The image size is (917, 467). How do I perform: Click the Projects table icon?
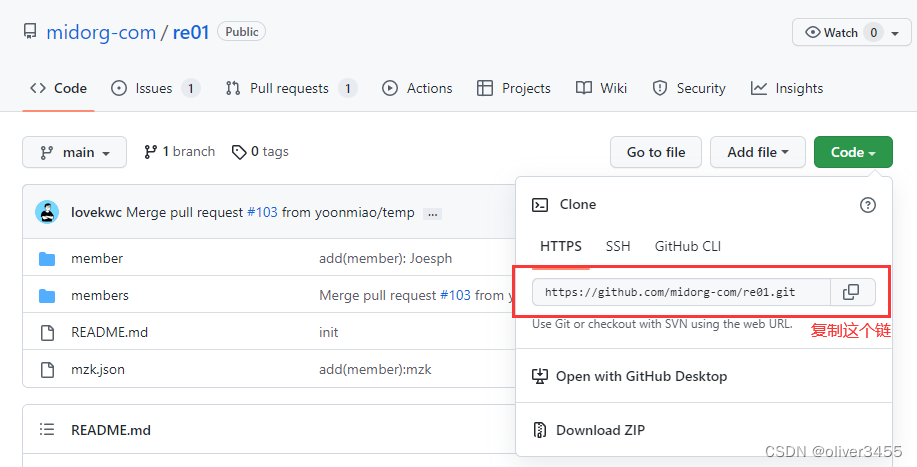485,88
